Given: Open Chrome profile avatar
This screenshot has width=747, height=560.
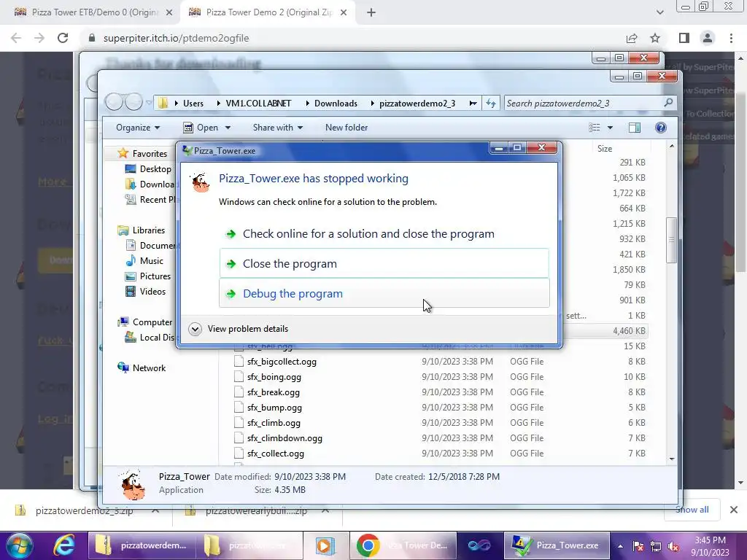Looking at the screenshot, I should coord(708,38).
